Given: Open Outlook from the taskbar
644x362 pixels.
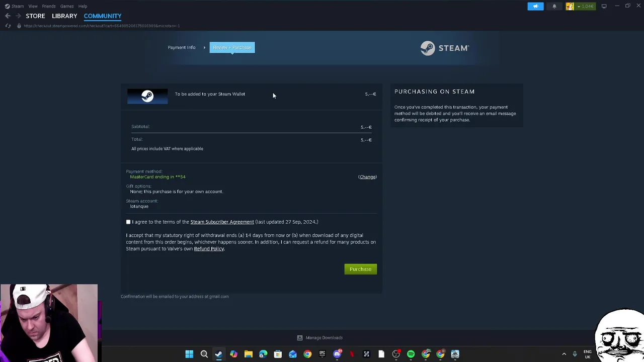Looking at the screenshot, I should click(292, 354).
